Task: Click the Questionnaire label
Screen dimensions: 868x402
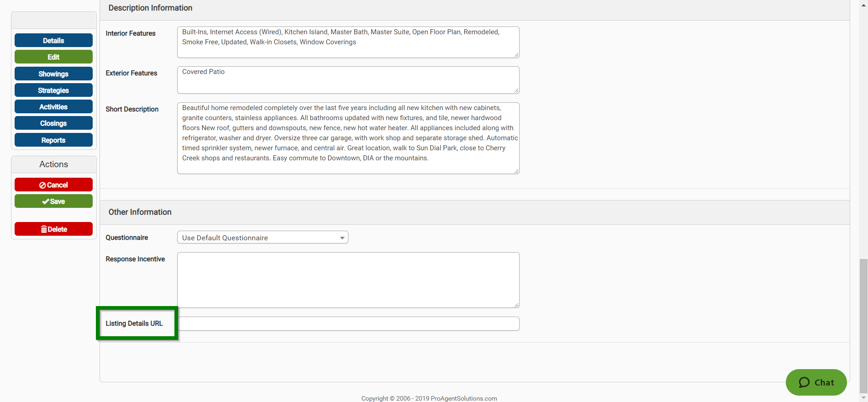Action: coord(127,238)
